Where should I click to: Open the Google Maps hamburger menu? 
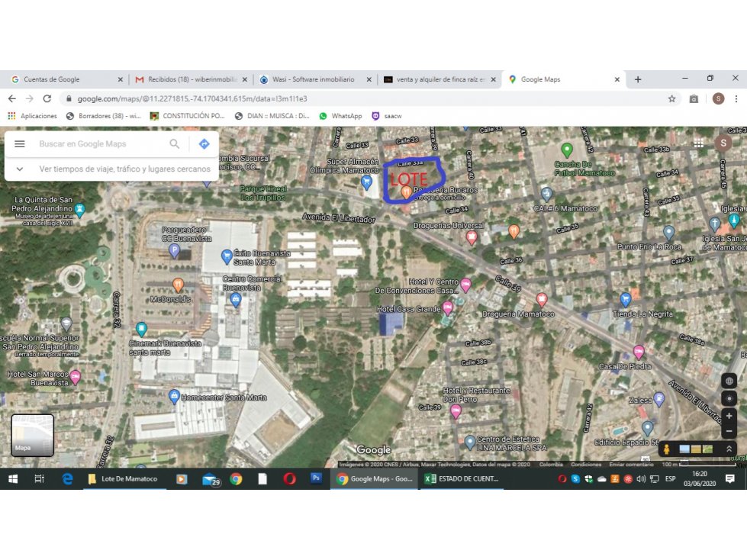pyautogui.click(x=20, y=143)
